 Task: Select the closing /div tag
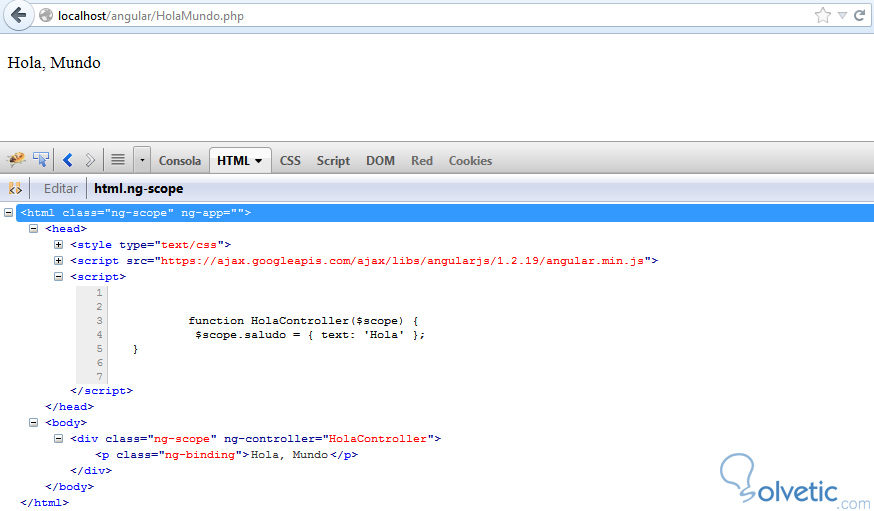91,470
